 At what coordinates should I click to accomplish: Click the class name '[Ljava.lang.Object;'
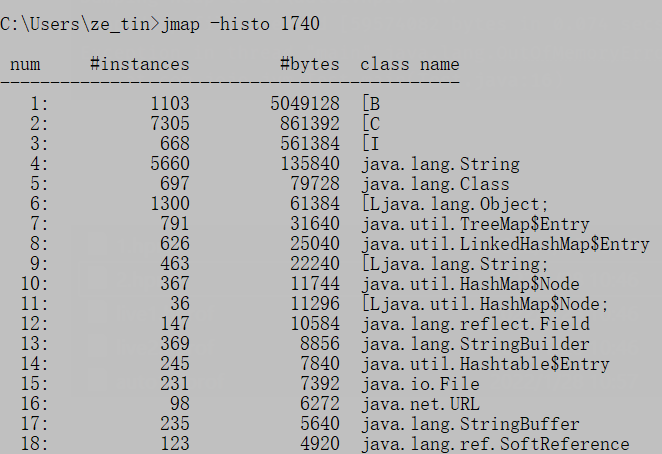tap(455, 204)
